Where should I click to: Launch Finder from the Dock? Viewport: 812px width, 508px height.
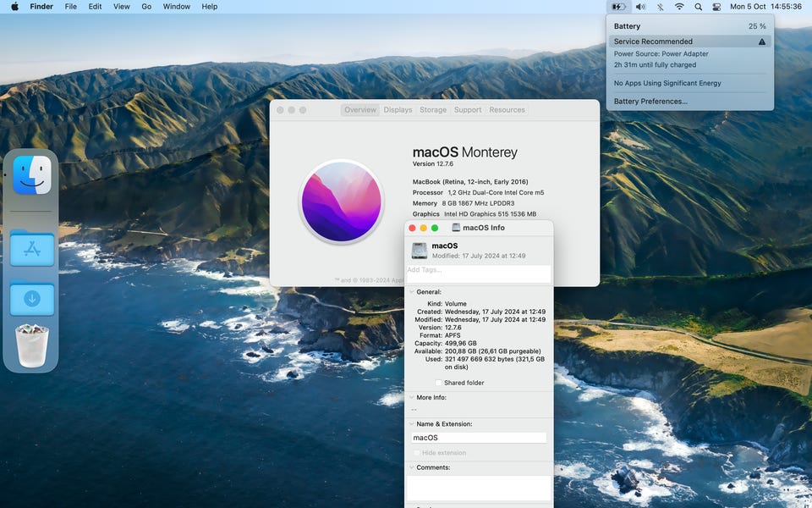click(x=31, y=175)
